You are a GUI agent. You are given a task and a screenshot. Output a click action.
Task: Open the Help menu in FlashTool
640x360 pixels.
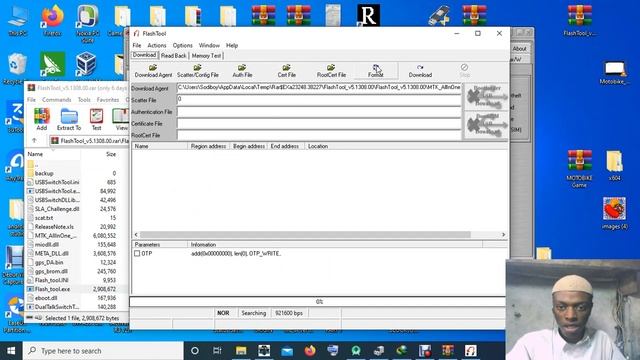tap(232, 45)
